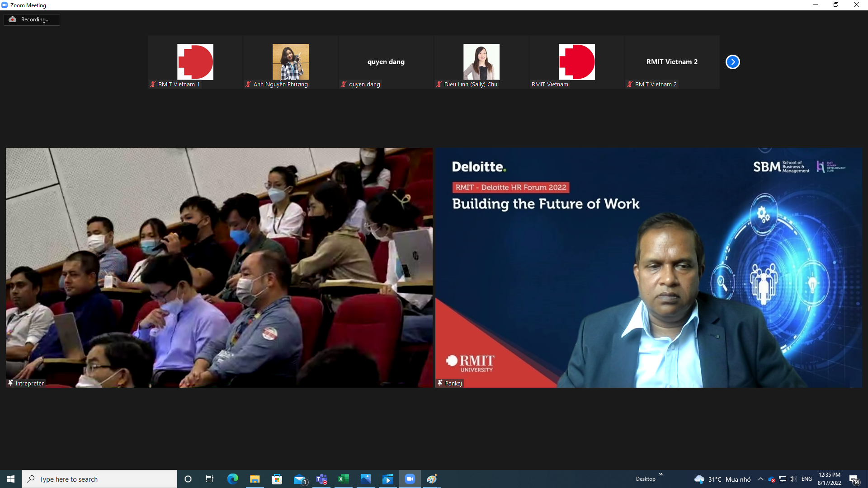Select the quyen dang participant tile

[386, 62]
